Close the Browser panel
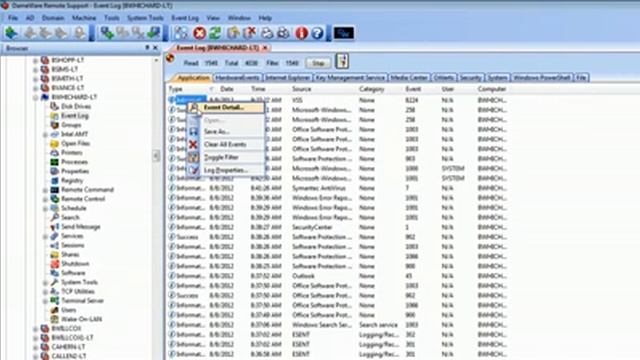640x360 pixels. (155, 48)
